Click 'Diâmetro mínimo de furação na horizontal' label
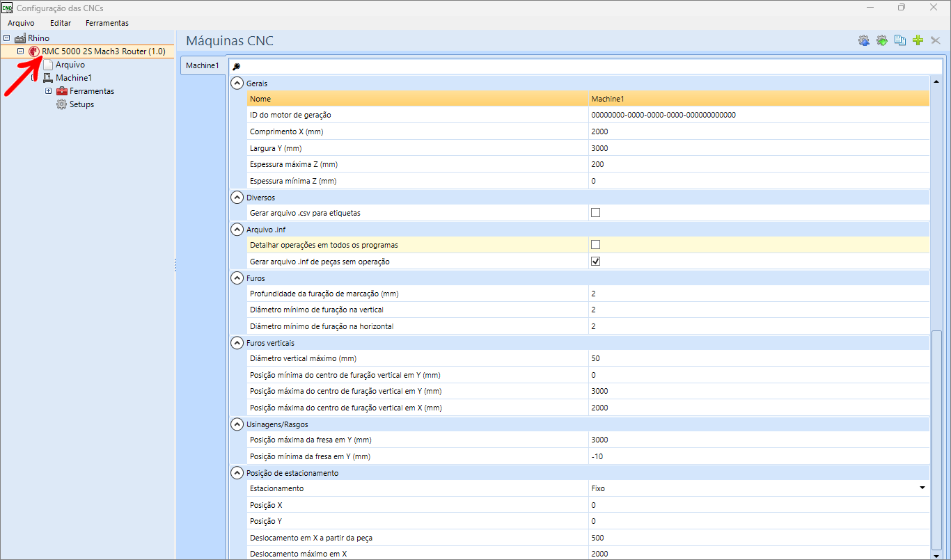Viewport: 951px width, 560px height. click(322, 326)
